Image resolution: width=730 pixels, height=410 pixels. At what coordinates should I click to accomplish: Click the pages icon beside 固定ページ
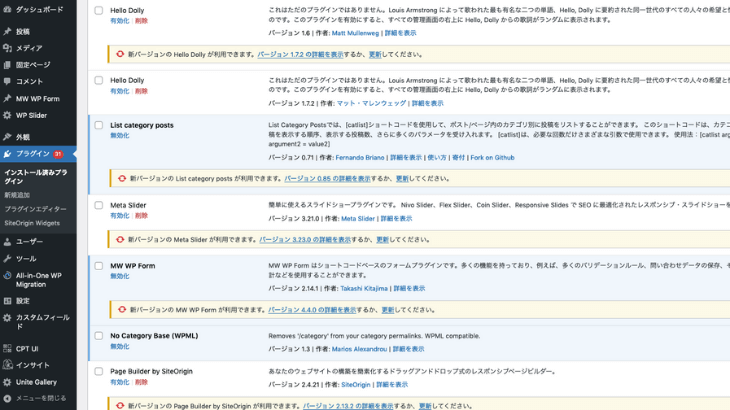(7, 65)
